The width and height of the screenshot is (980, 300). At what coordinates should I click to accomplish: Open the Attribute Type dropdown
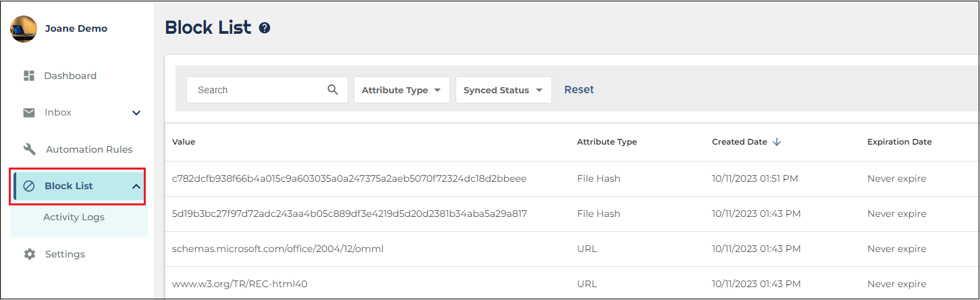click(402, 90)
